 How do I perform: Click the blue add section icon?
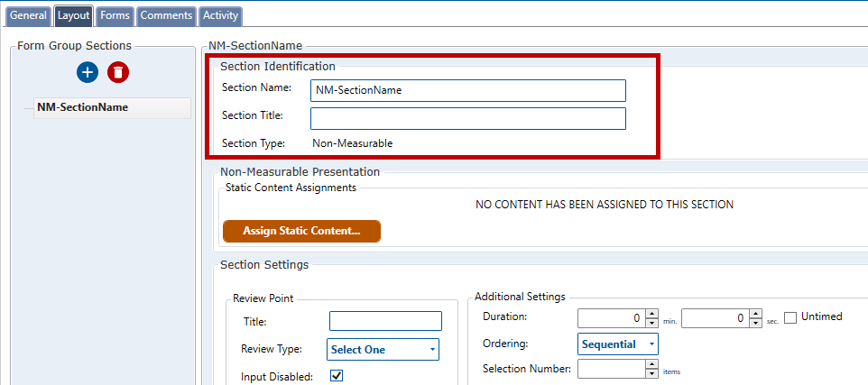tap(88, 72)
